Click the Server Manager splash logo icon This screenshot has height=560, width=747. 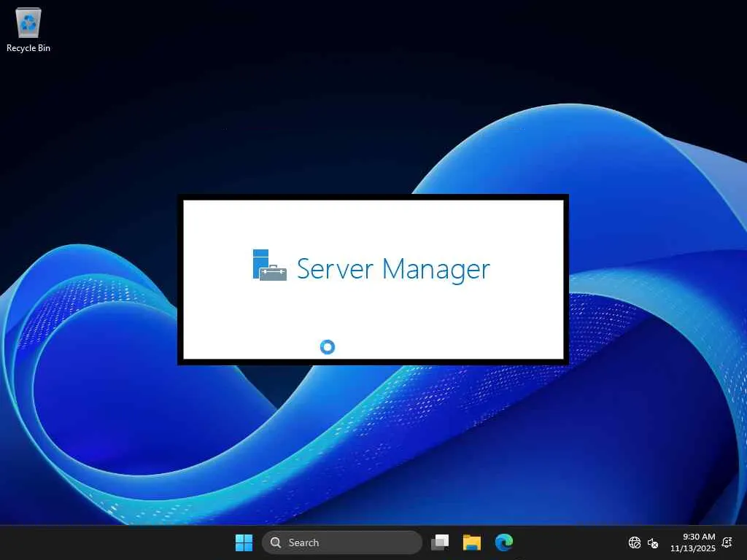click(270, 265)
